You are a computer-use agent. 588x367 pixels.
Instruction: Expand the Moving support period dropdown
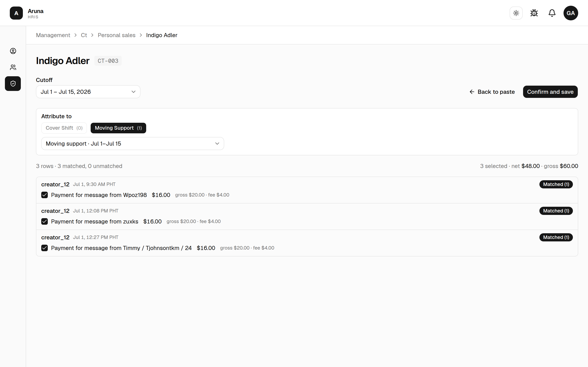pos(133,144)
